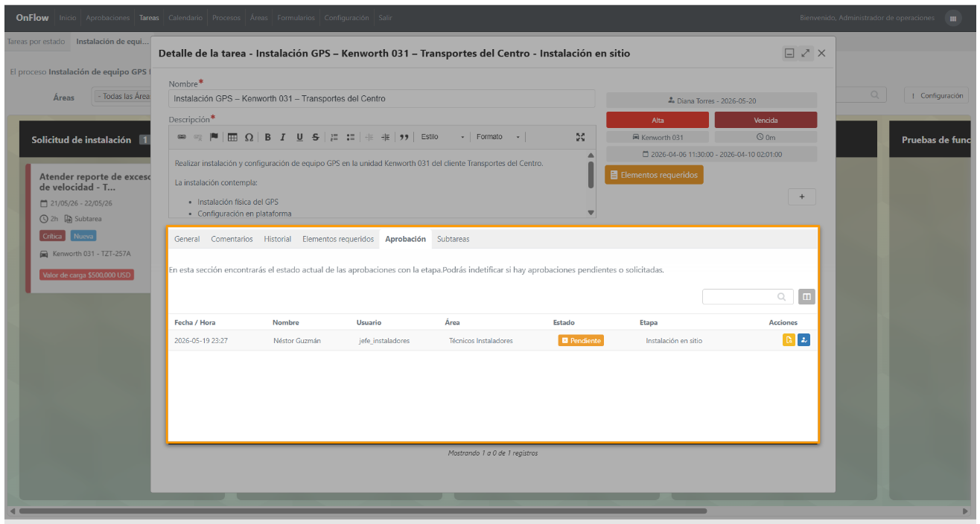Viewport: 980px width, 524px height.
Task: Click the approvals search input field
Action: pyautogui.click(x=748, y=297)
